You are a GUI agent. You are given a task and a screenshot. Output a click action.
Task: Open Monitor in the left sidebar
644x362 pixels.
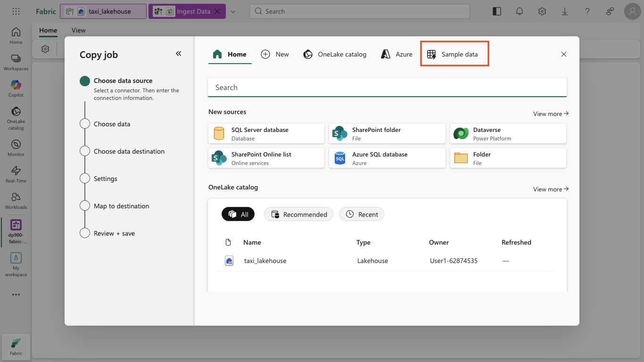tap(16, 148)
